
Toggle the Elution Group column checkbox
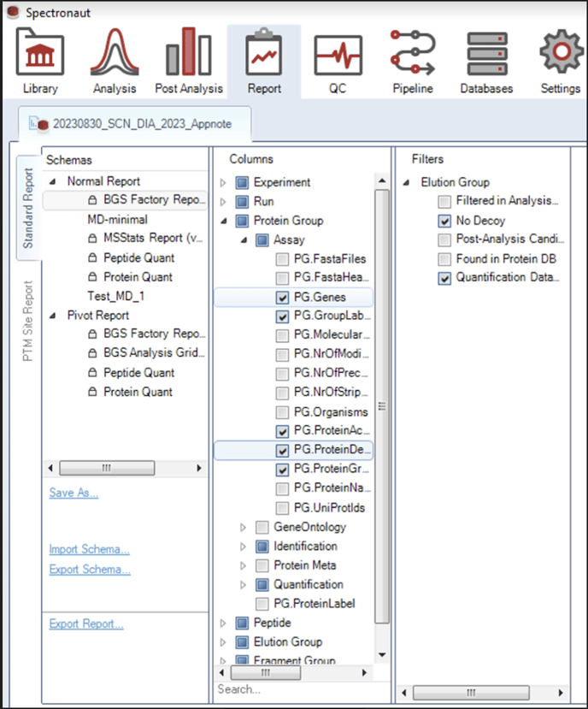(x=242, y=642)
